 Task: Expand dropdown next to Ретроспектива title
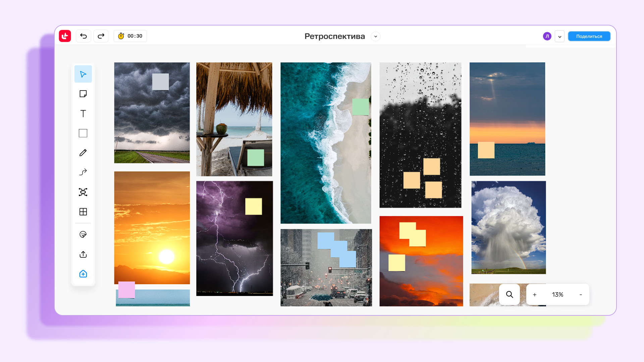click(x=375, y=37)
